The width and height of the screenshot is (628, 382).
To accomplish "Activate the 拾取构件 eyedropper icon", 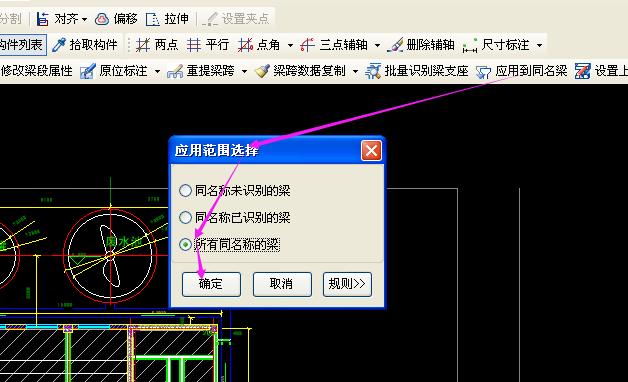I will (x=59, y=45).
